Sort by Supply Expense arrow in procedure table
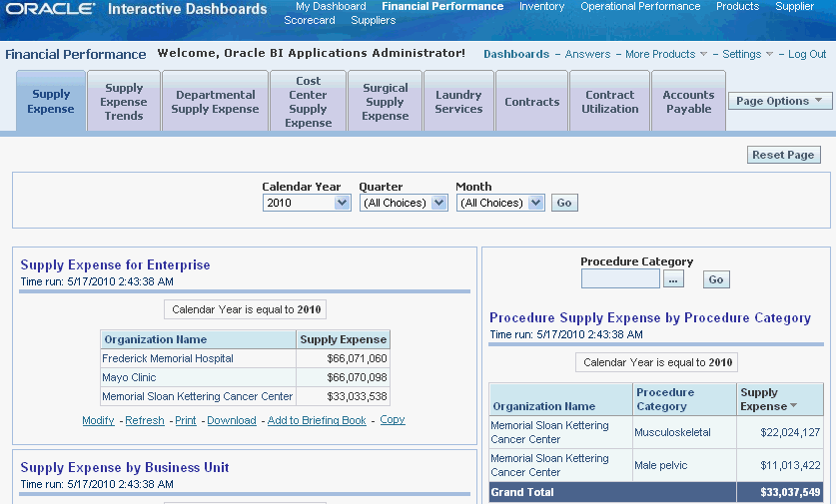Screen dimensions: 836x504 click(793, 406)
